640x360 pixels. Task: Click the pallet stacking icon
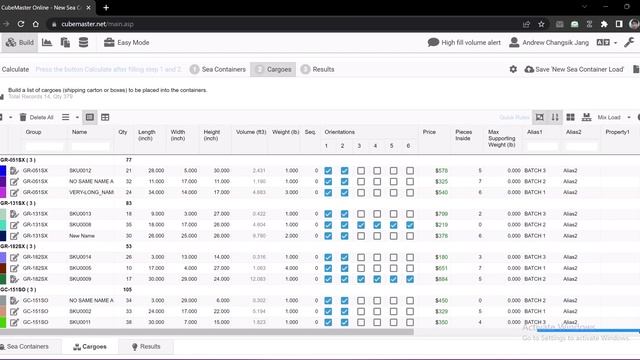click(587, 118)
